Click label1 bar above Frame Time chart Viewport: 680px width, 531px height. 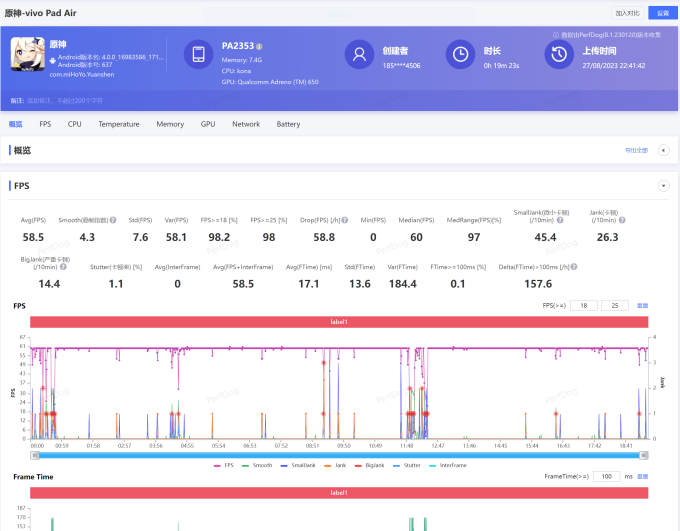(339, 493)
